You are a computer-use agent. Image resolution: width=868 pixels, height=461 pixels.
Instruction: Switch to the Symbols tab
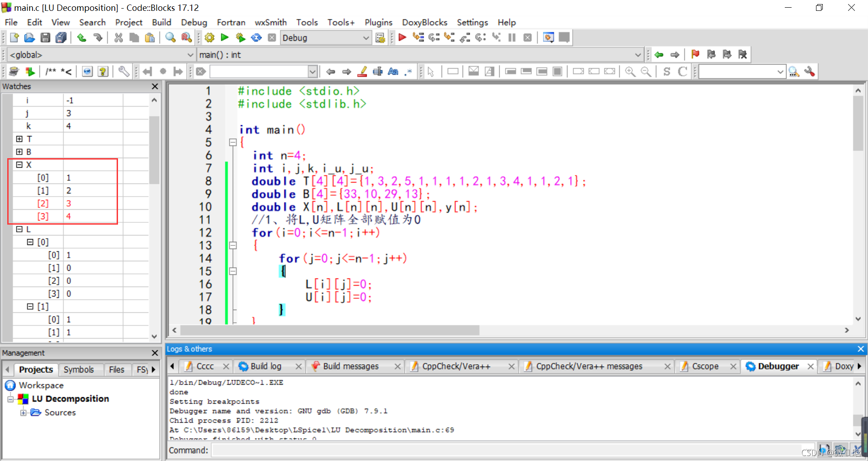pyautogui.click(x=79, y=369)
